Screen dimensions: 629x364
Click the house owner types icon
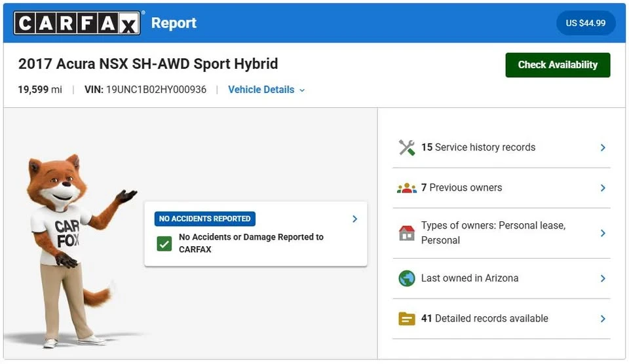point(406,233)
